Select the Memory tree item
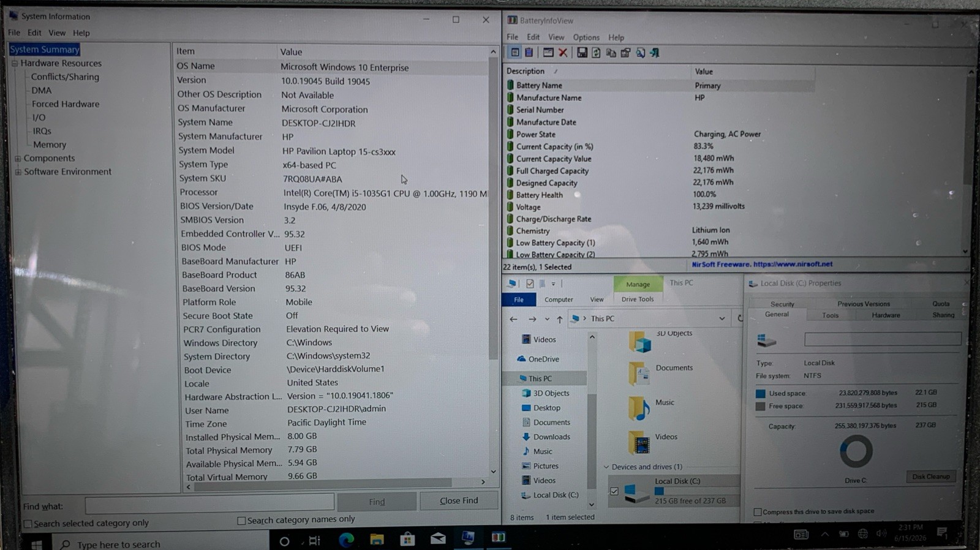Viewport: 980px width, 550px height. tap(50, 145)
